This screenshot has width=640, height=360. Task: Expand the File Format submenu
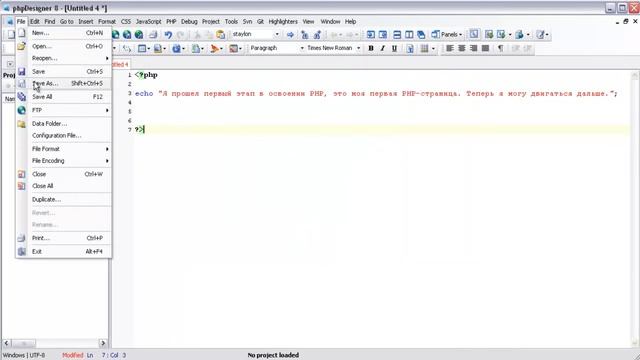(64, 149)
